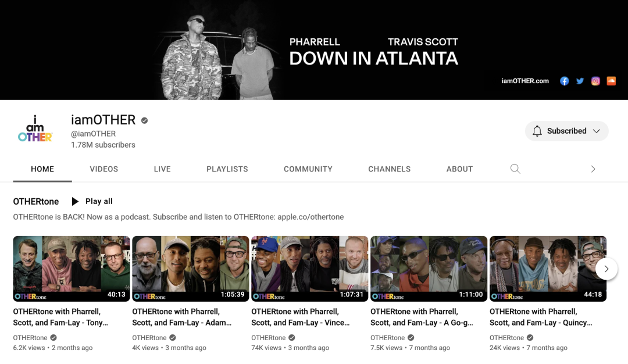This screenshot has height=364, width=628.
Task: Click verified badge under the Tony video
Action: coord(53,338)
